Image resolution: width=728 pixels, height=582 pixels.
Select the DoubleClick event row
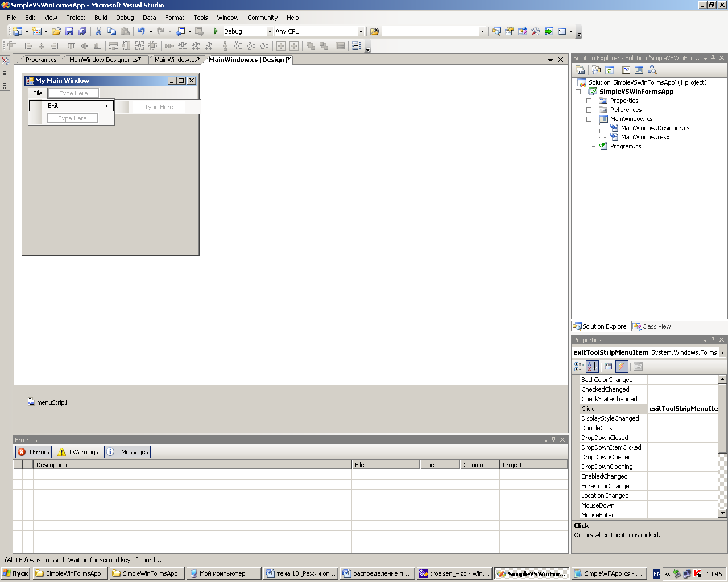click(x=649, y=428)
